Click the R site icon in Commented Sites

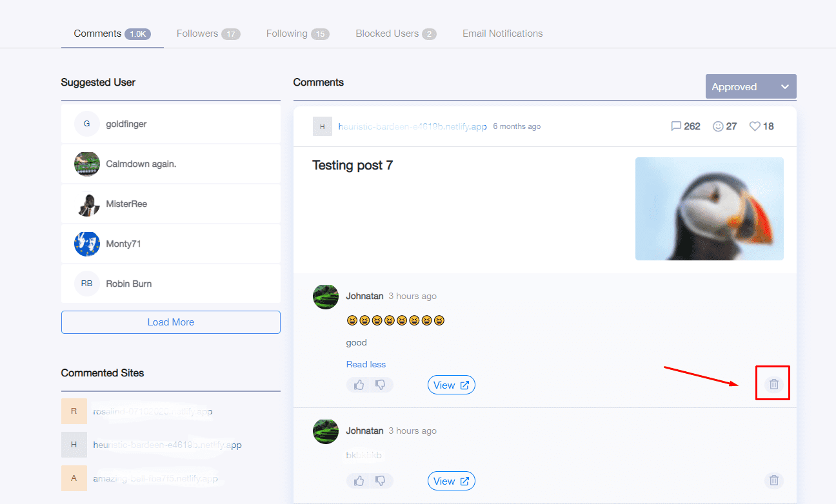[74, 411]
